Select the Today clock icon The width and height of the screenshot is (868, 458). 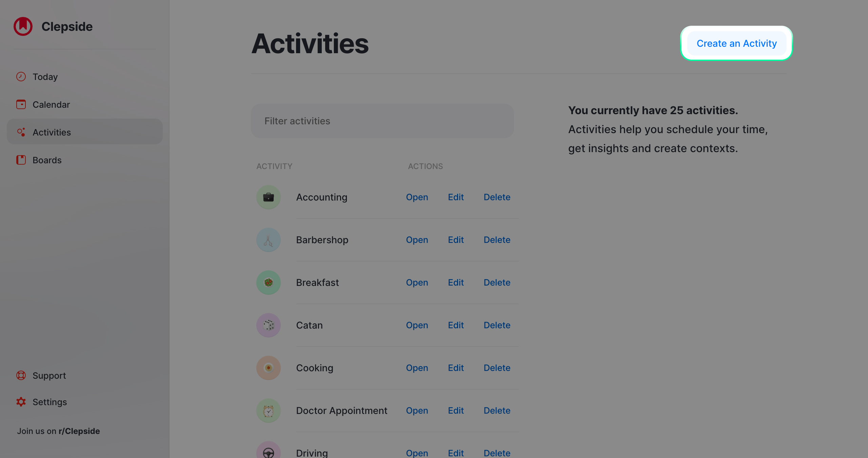click(21, 77)
